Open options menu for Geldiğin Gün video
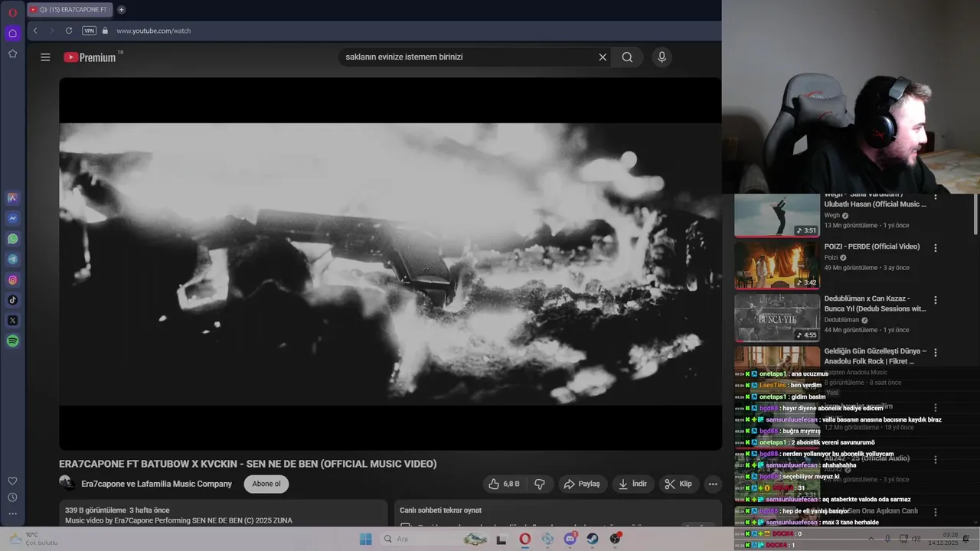 935,352
